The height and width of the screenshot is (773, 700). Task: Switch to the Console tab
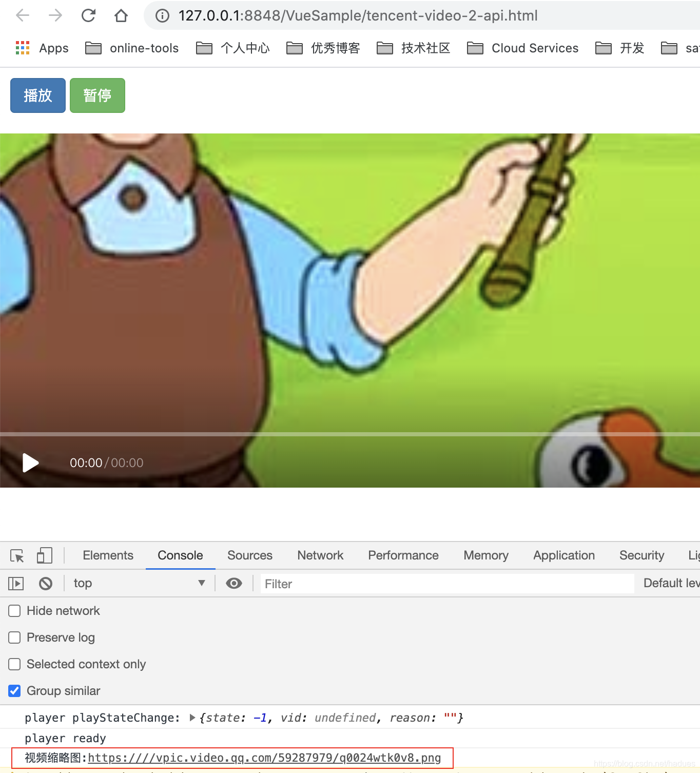click(x=180, y=555)
